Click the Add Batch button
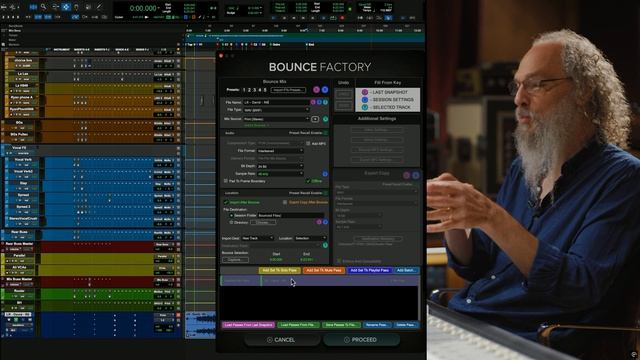This screenshot has height=360, width=640. 406,270
